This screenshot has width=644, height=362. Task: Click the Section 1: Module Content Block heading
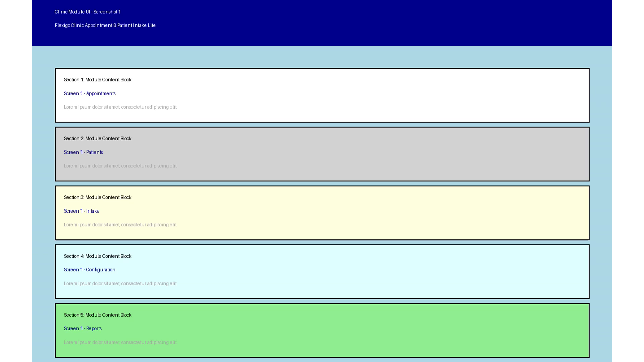[x=98, y=80]
